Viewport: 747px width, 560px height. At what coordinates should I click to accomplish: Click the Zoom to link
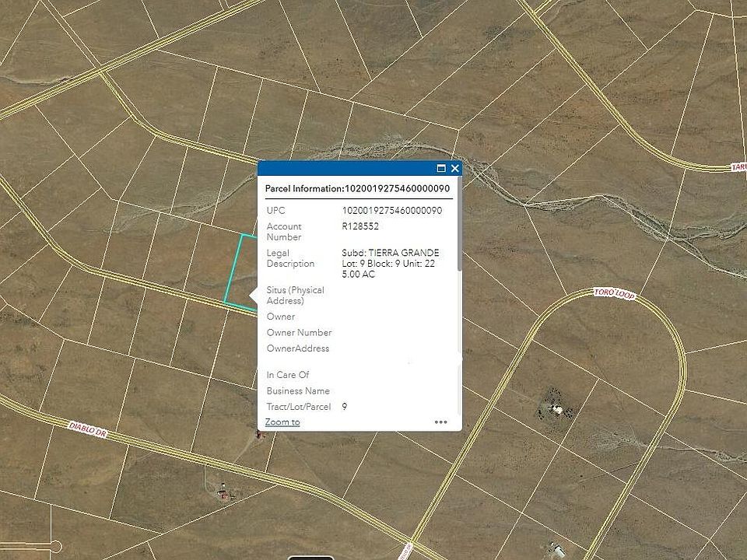click(x=282, y=422)
